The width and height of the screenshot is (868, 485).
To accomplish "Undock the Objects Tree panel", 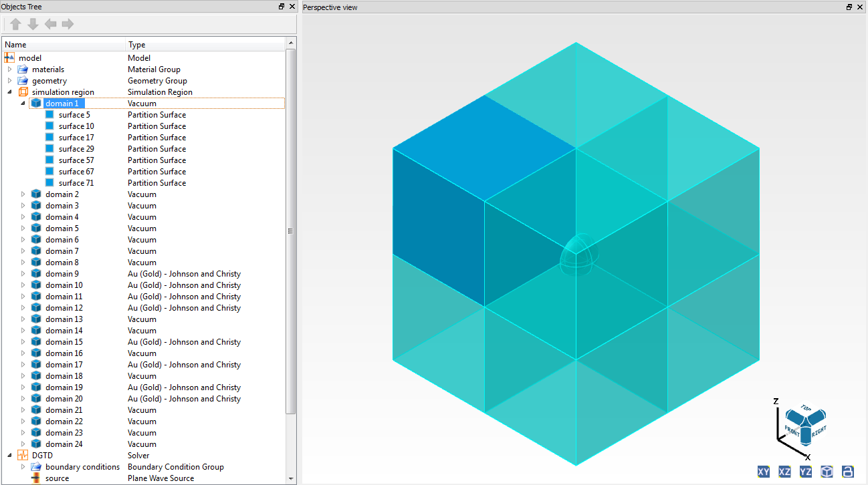I will [282, 7].
